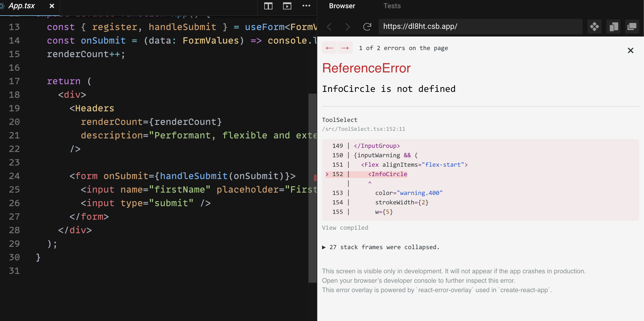Go to the next error with the right arrow
This screenshot has width=644, height=321.
(x=345, y=47)
